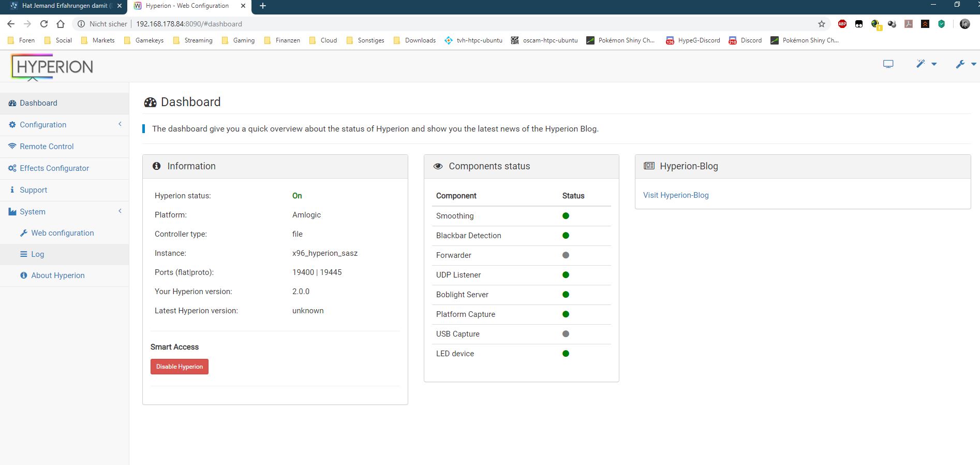Screen dimensions: 980x465
Task: Click the USB Capture grey status dot
Action: [566, 334]
